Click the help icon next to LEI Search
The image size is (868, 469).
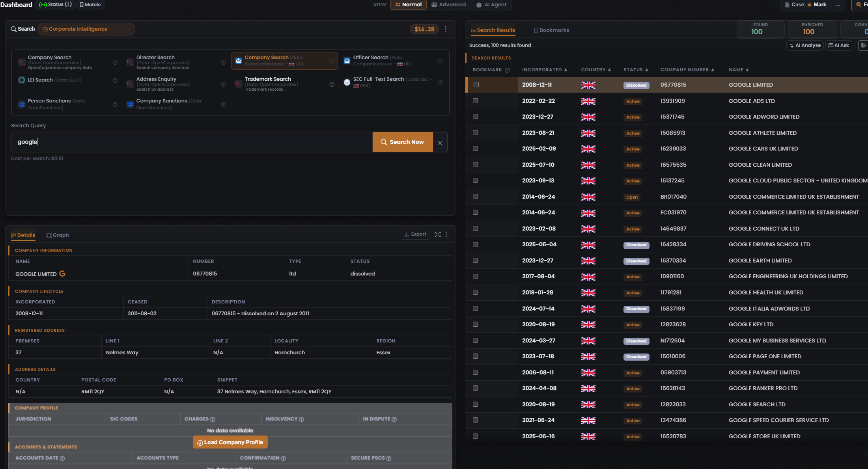pyautogui.click(x=115, y=80)
